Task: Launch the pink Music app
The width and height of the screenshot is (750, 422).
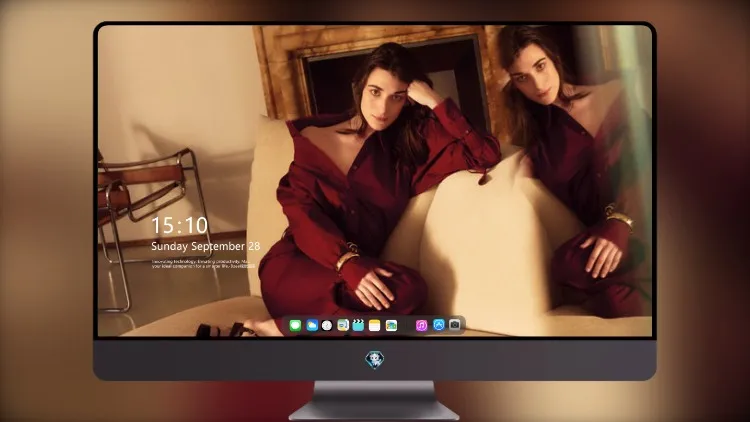Action: pos(421,326)
